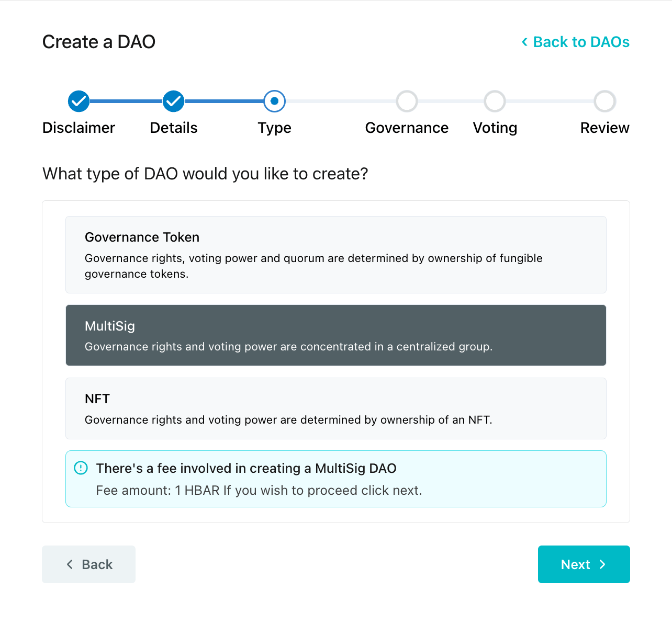Open the Governance step label

407,128
